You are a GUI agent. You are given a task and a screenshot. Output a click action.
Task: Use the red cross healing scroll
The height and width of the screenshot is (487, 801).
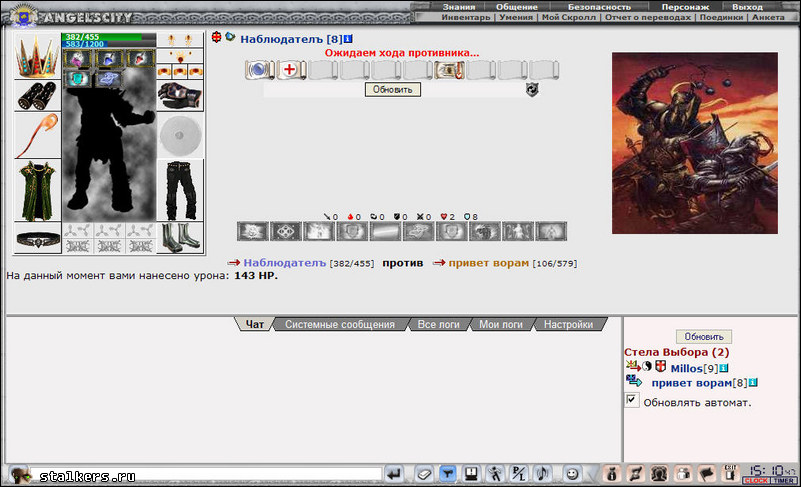pyautogui.click(x=291, y=69)
